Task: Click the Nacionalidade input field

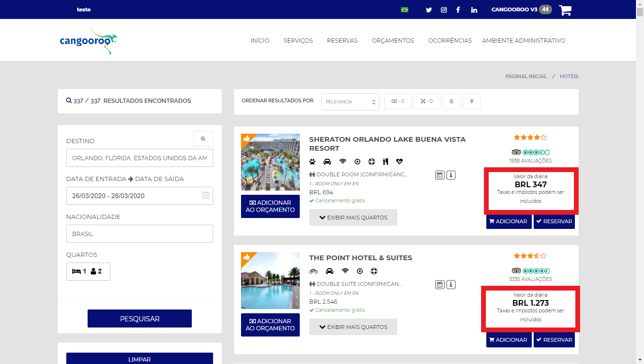Action: click(x=140, y=234)
